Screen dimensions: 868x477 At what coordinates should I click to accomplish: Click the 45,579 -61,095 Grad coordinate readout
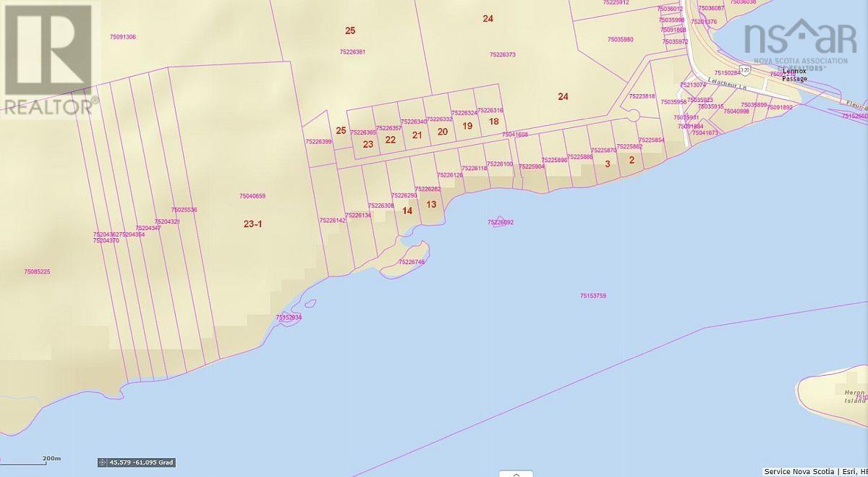coord(141,461)
